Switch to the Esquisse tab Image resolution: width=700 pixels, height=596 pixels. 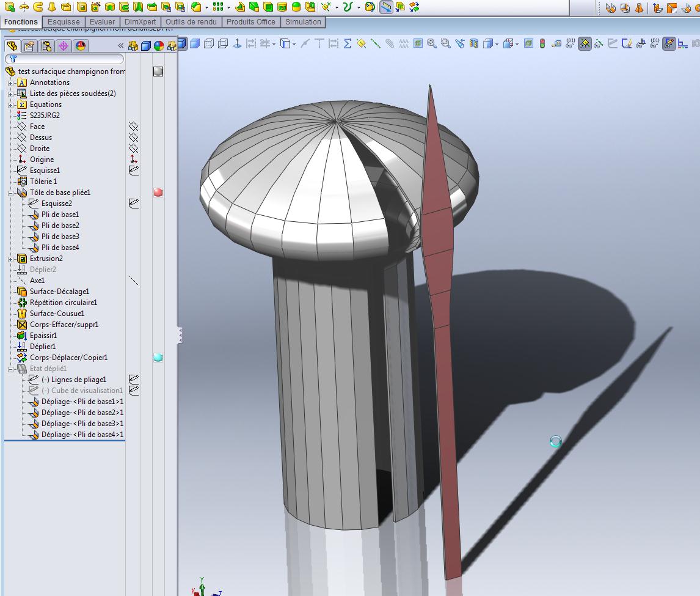[x=64, y=22]
